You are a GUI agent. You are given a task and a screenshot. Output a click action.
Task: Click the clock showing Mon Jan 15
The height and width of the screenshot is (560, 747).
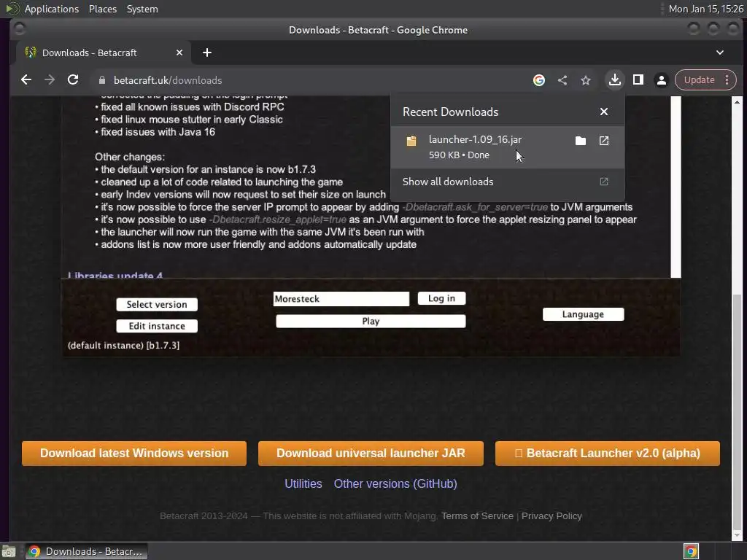705,9
